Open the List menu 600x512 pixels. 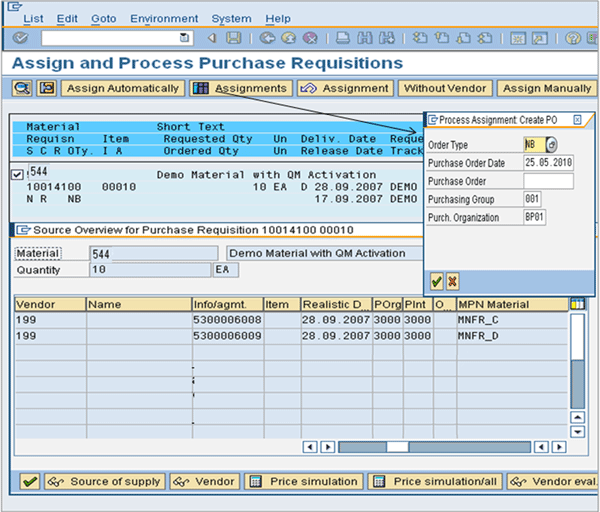click(x=33, y=19)
